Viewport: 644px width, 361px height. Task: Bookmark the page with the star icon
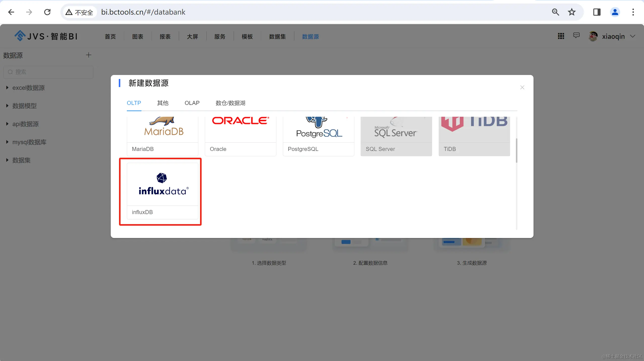click(572, 12)
